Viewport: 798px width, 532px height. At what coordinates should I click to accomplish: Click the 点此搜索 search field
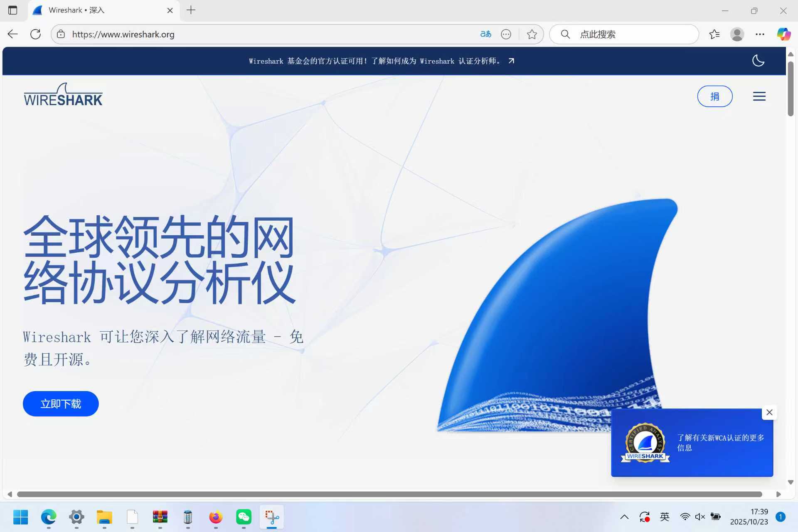tap(623, 34)
